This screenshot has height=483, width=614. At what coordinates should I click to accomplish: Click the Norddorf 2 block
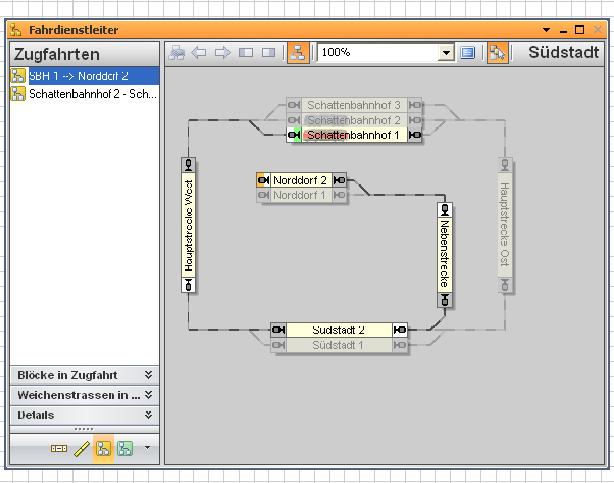click(300, 180)
